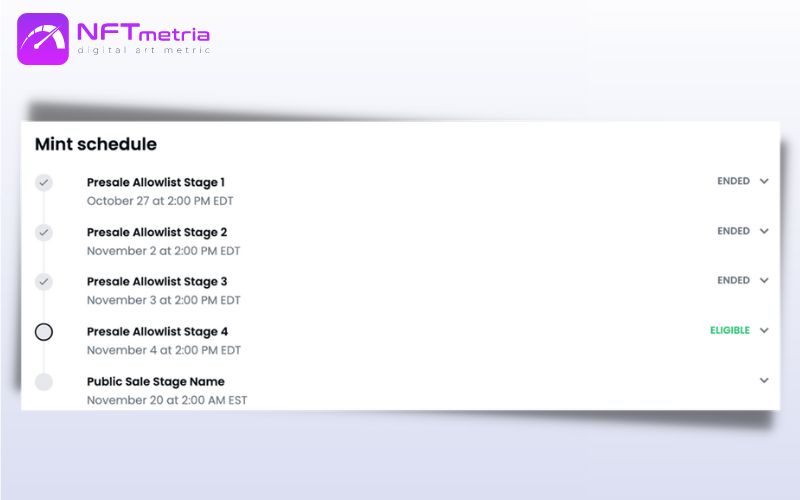
Task: Click ENDED status for Stage 1
Action: (733, 181)
